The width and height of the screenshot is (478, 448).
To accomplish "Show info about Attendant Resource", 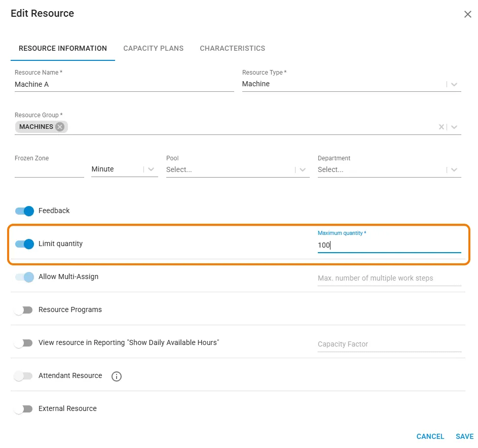I will (117, 376).
